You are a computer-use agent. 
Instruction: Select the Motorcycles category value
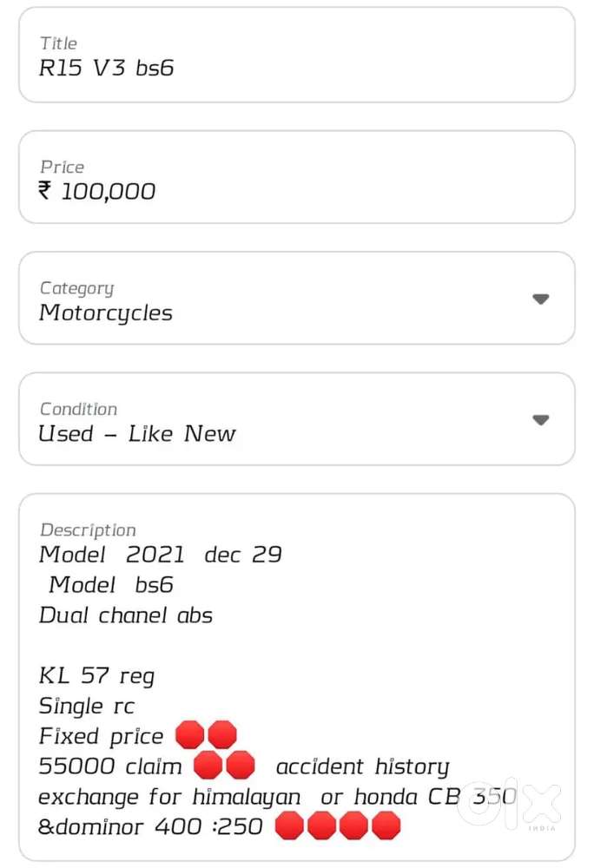point(106,313)
